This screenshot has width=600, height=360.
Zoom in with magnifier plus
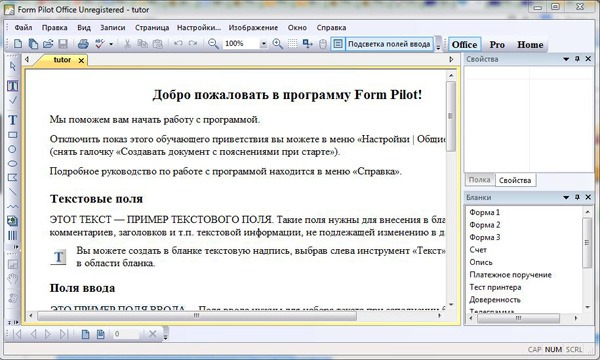[277, 44]
